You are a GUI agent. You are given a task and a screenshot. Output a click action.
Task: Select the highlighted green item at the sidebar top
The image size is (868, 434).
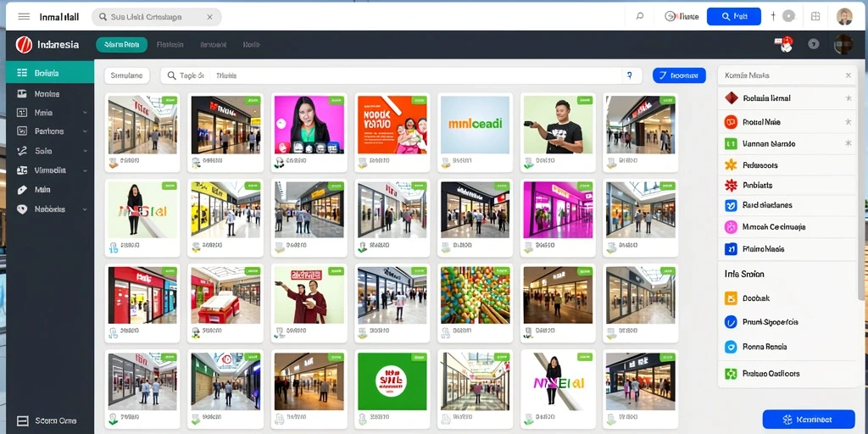(50, 73)
